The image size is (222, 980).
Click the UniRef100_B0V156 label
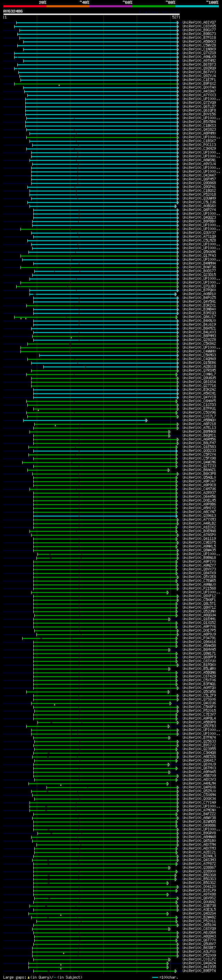(x=199, y=114)
